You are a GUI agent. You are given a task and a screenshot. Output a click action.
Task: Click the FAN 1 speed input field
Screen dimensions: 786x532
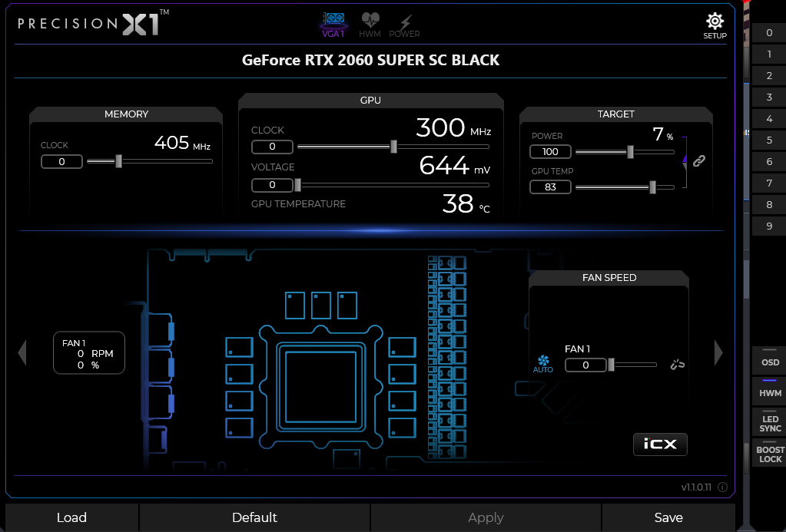pos(585,365)
